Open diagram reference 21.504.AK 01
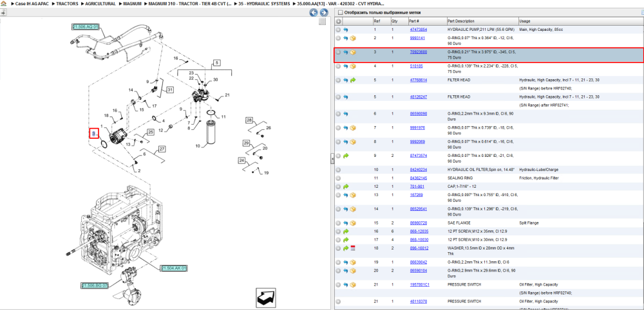 [x=174, y=268]
